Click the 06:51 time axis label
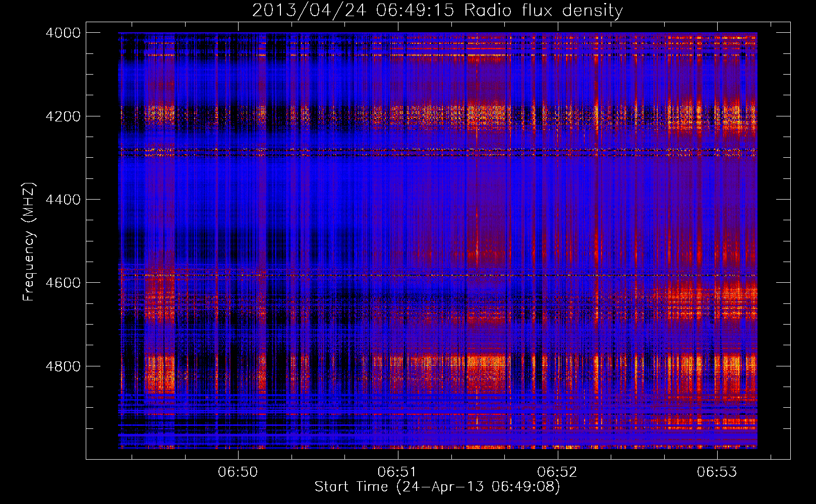The image size is (816, 504). tap(397, 472)
